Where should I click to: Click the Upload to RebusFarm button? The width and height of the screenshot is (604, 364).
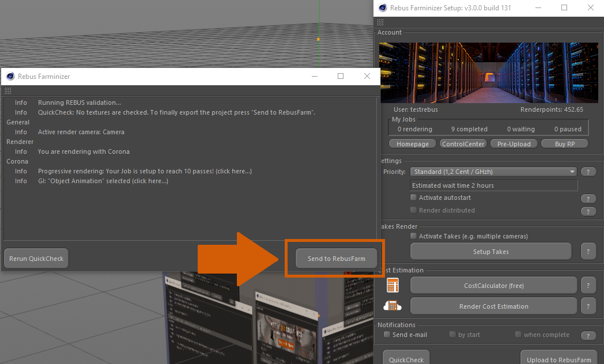pyautogui.click(x=558, y=359)
